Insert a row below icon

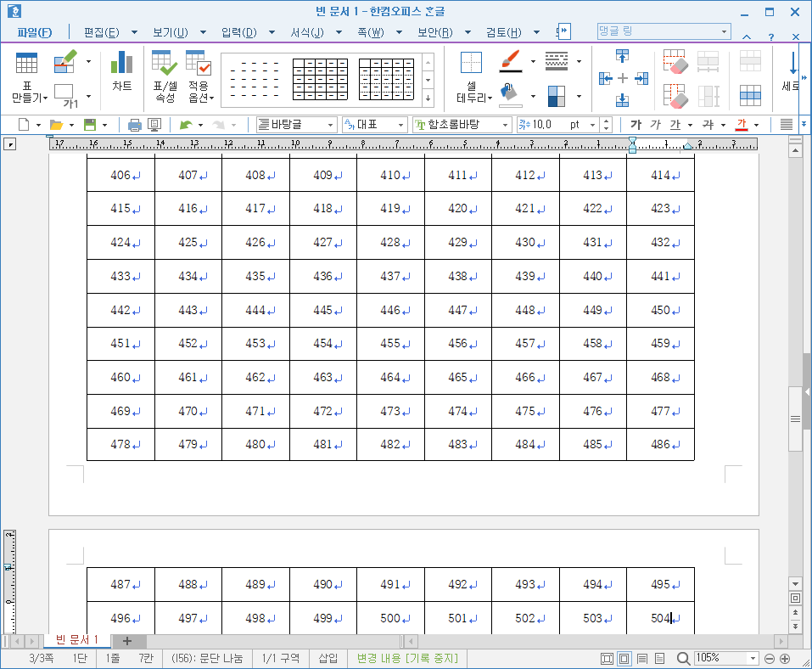point(623,100)
